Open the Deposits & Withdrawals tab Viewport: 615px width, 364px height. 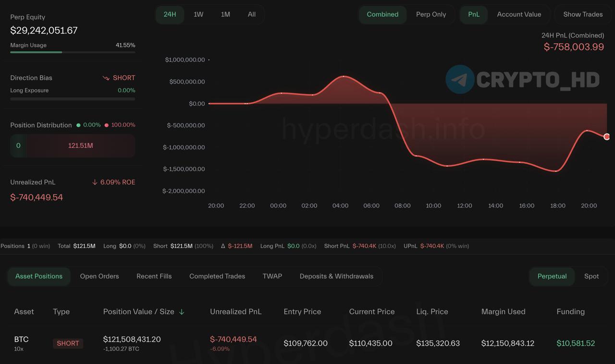coord(336,276)
